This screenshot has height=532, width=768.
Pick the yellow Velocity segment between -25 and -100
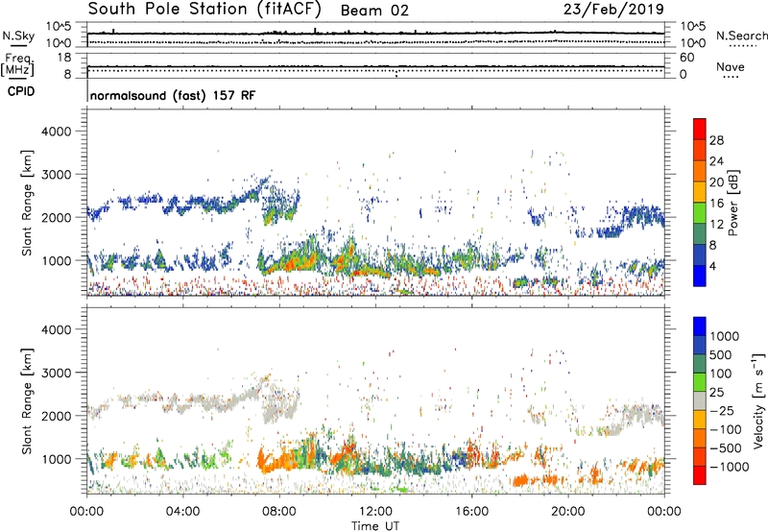700,420
